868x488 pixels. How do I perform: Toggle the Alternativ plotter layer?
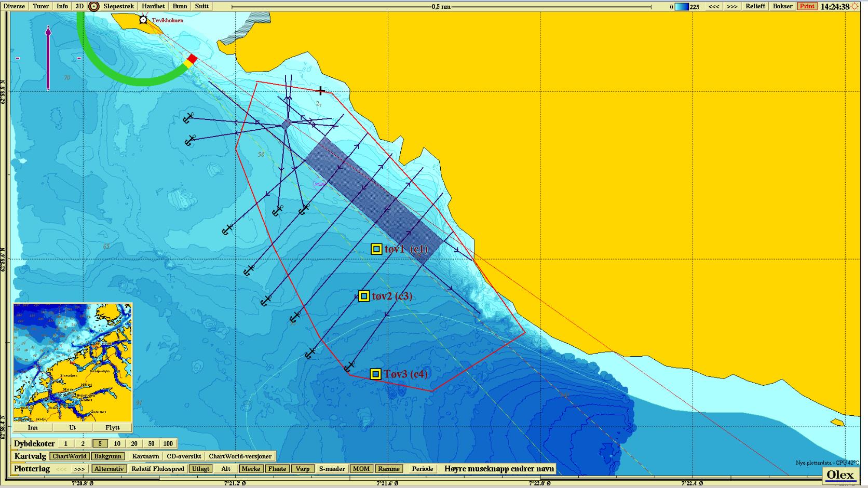pos(109,469)
